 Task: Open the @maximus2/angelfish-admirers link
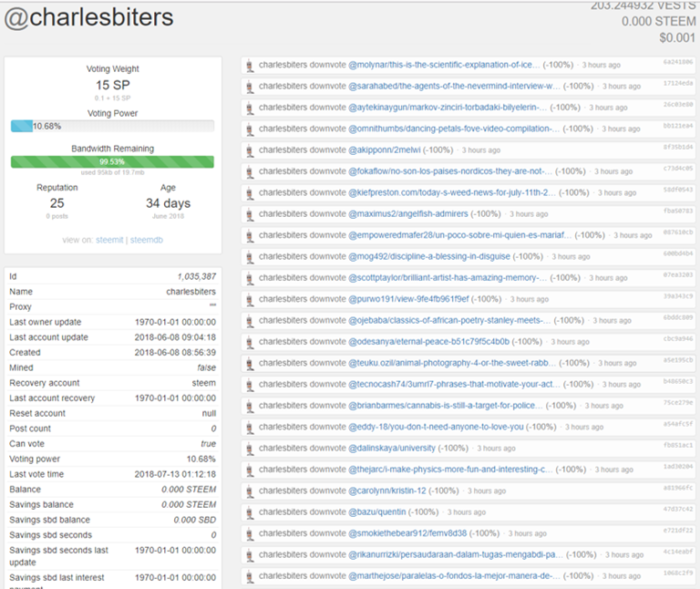tap(408, 214)
